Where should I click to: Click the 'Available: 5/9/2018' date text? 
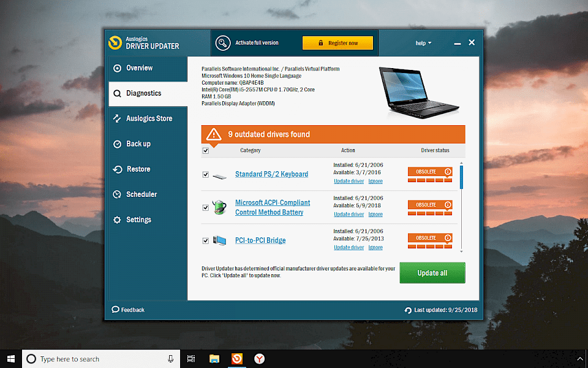pos(357,205)
